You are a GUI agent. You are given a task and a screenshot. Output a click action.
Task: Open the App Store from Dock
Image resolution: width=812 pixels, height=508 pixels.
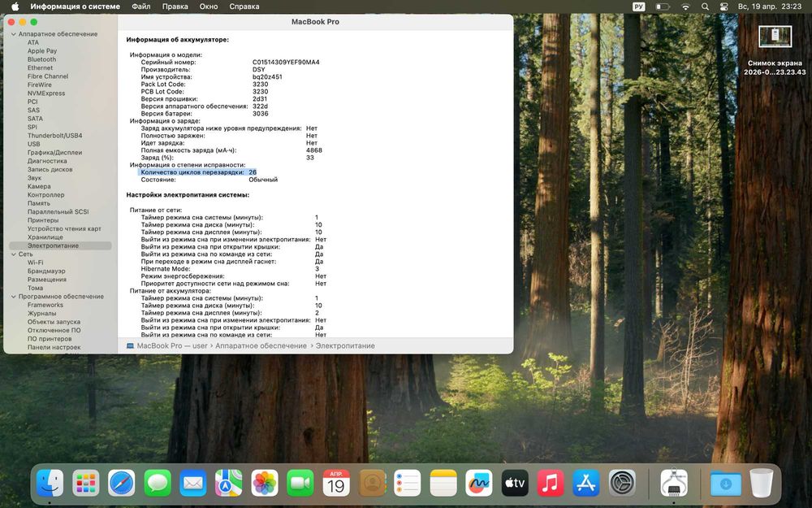586,483
